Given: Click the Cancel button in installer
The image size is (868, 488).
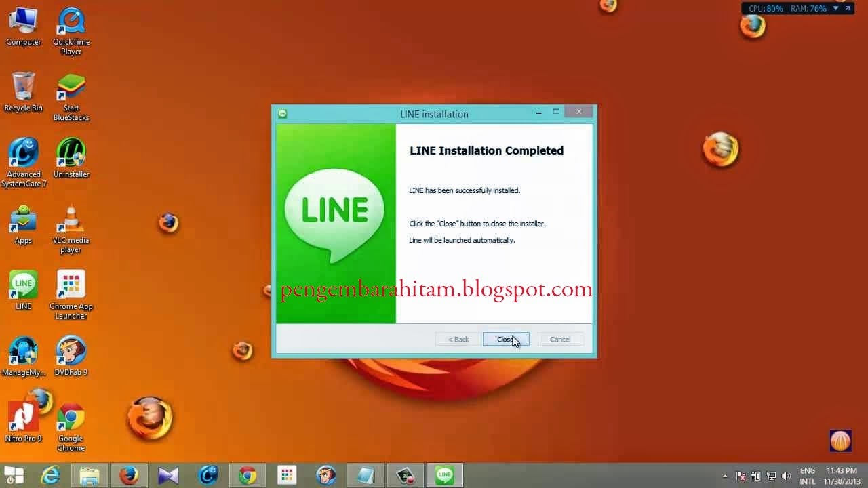Looking at the screenshot, I should coord(560,340).
